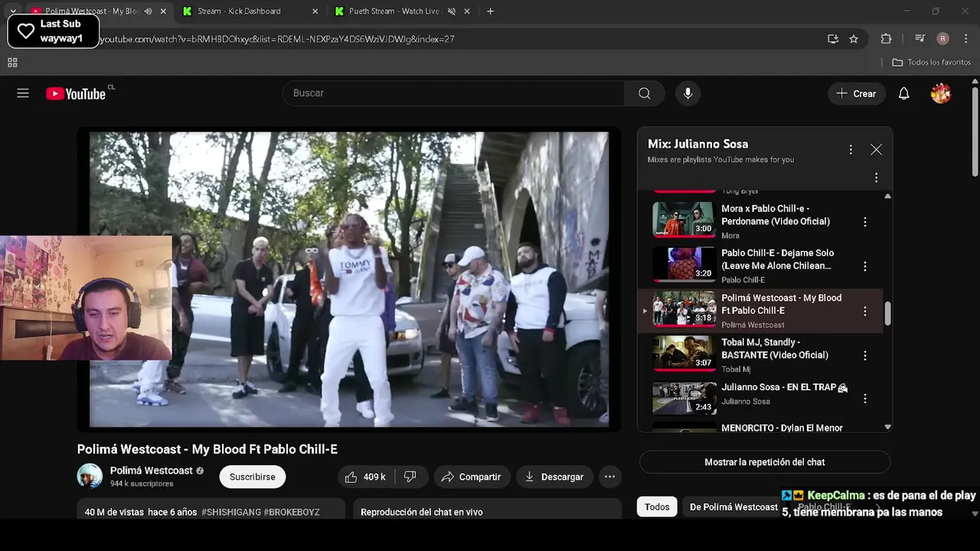Install app icon in address bar
The height and width of the screenshot is (551, 980).
click(x=833, y=39)
